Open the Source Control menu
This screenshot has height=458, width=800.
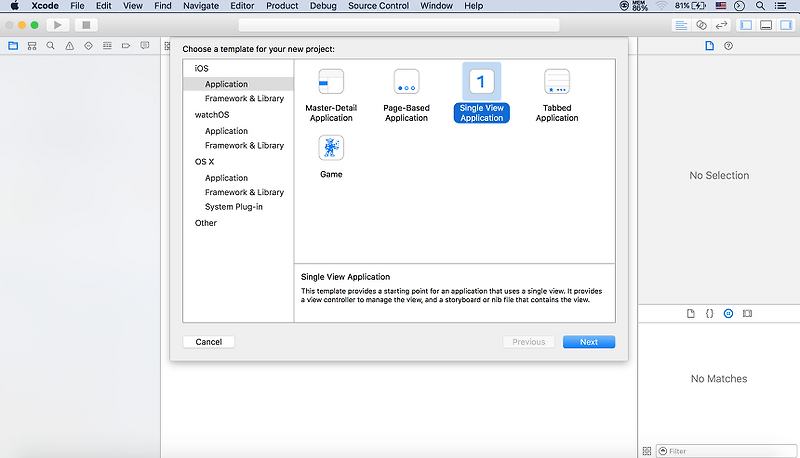379,6
